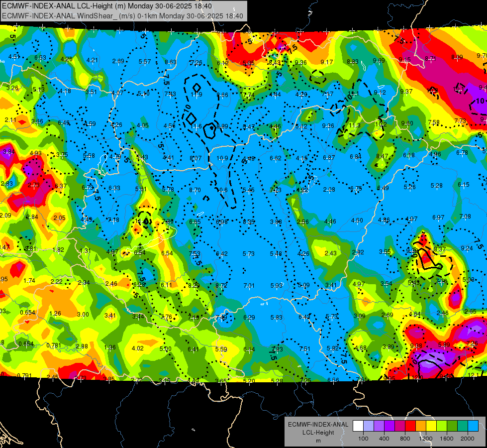Screen dimensions: 487x448
Task: Click the WindShear 0-1km title line
Action: pos(122,16)
